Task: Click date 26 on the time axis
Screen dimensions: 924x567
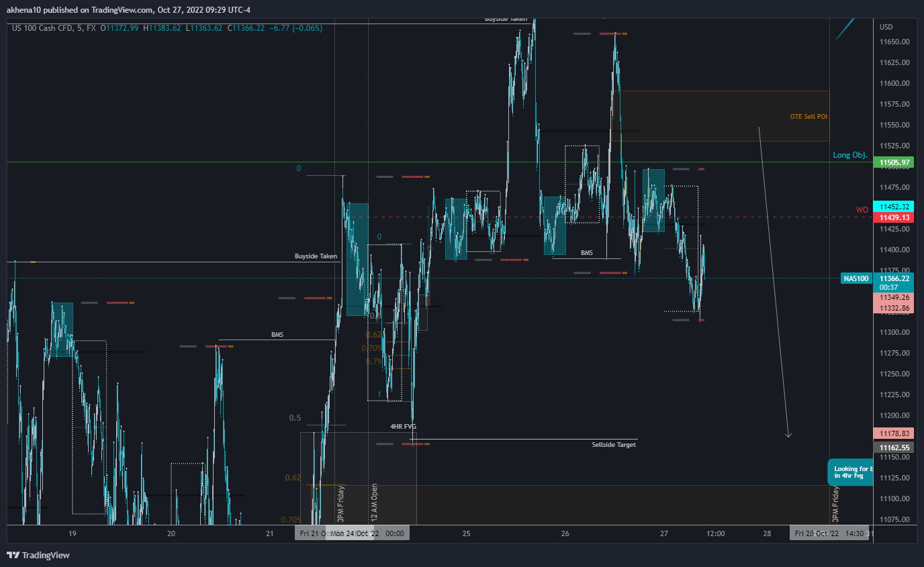Action: pos(565,534)
